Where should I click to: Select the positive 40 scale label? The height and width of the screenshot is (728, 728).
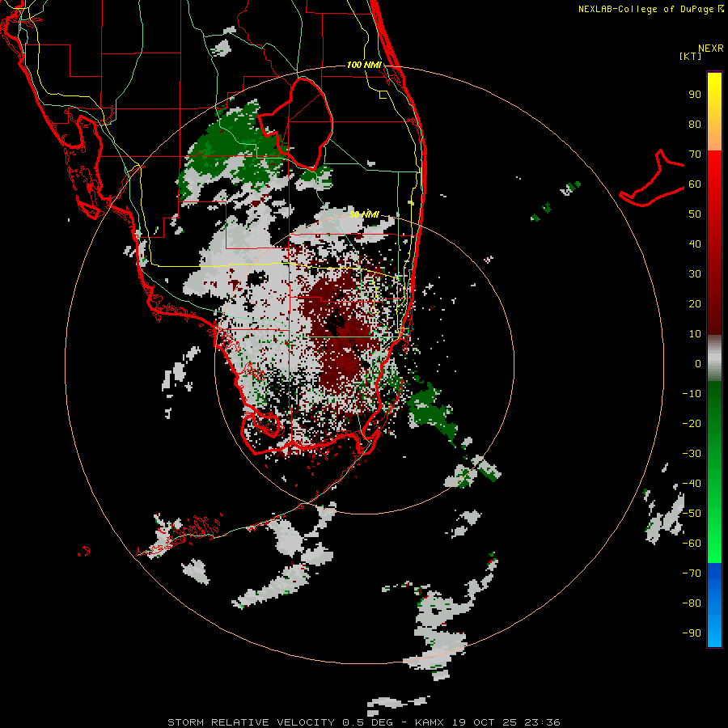click(x=695, y=243)
